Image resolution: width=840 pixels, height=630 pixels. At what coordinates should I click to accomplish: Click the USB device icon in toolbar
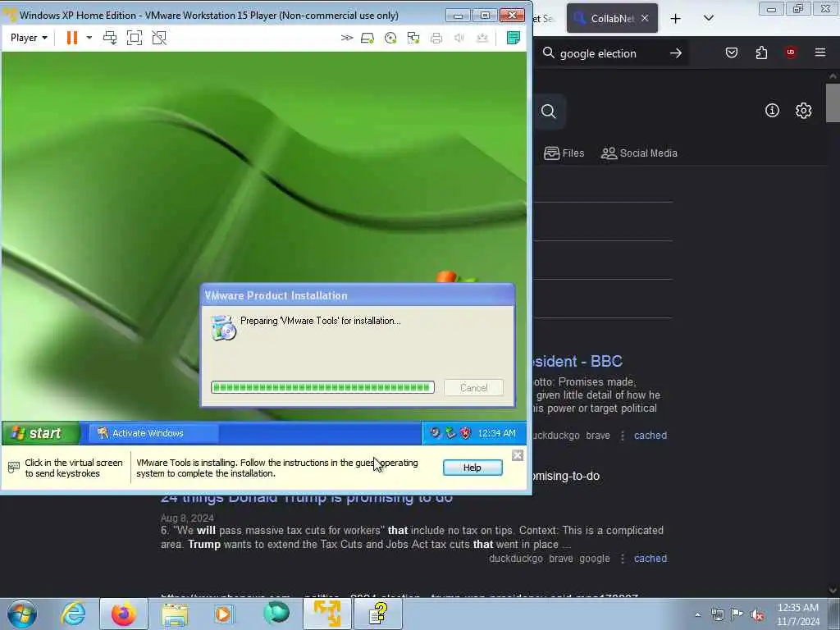coord(482,38)
